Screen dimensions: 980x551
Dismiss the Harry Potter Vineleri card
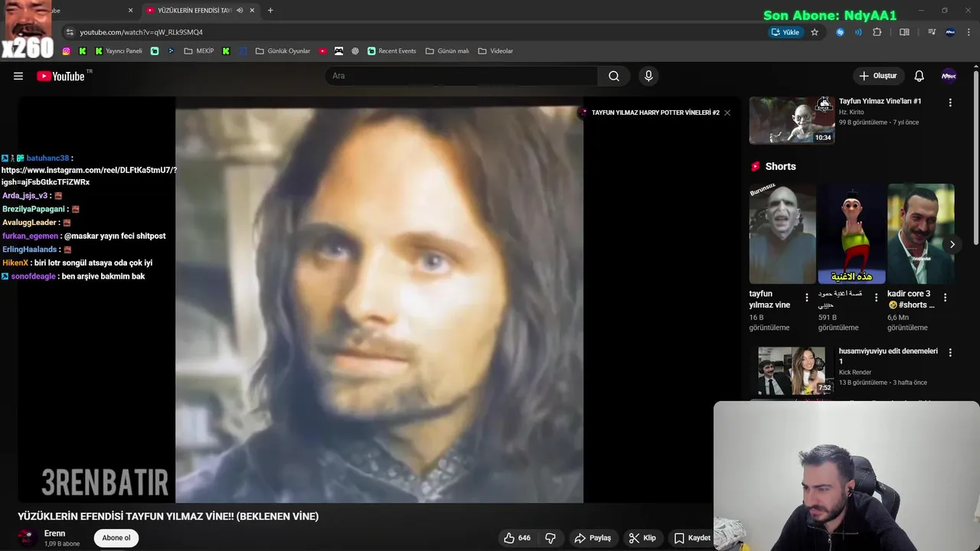727,112
